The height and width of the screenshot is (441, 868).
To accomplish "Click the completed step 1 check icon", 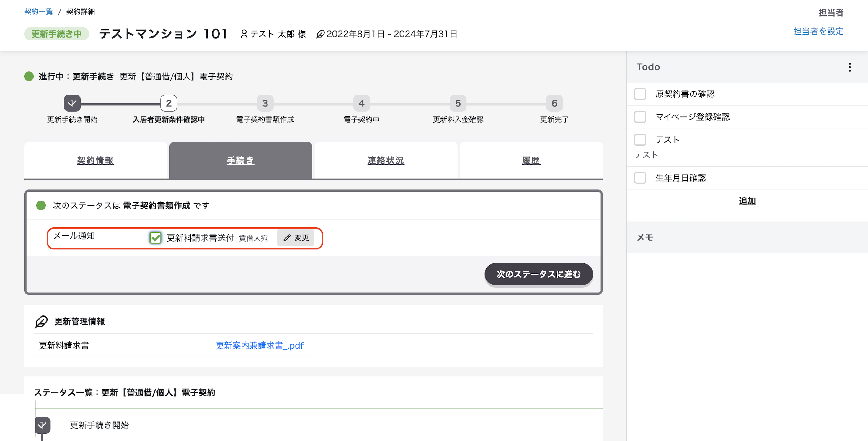I will [x=72, y=103].
